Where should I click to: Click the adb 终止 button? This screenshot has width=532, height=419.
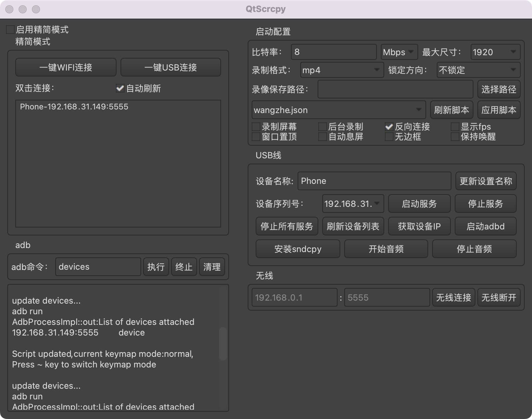click(184, 267)
